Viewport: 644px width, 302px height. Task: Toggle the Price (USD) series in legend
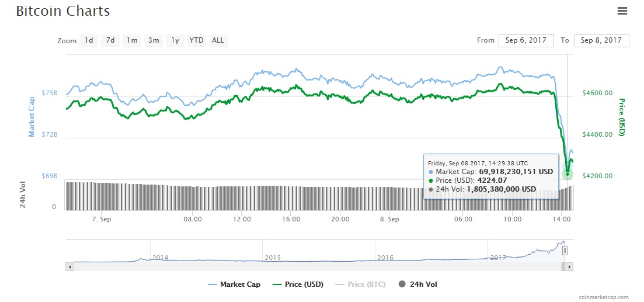coord(298,284)
